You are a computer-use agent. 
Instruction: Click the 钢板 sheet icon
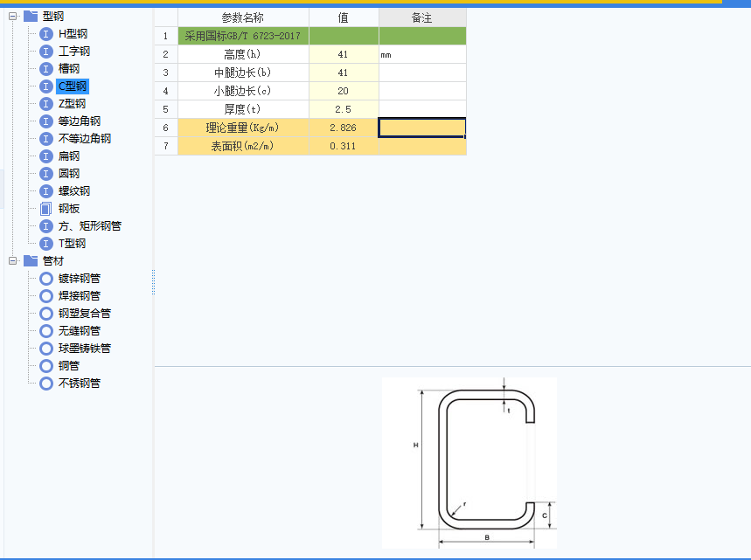(45, 208)
